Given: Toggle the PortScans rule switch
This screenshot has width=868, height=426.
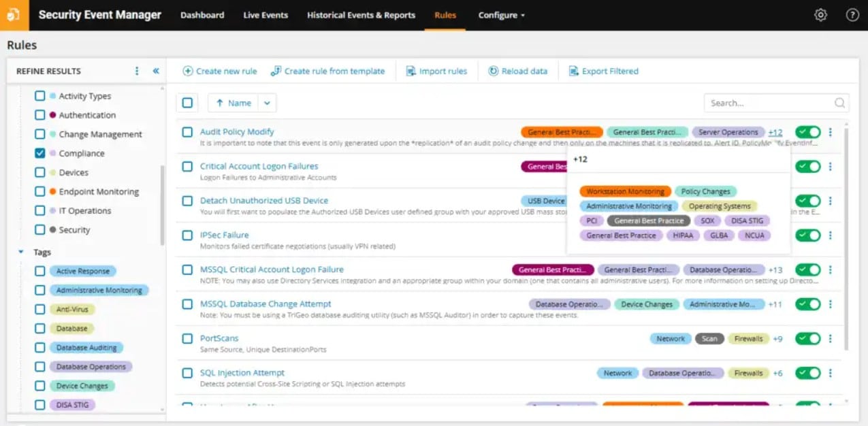Looking at the screenshot, I should [x=808, y=338].
